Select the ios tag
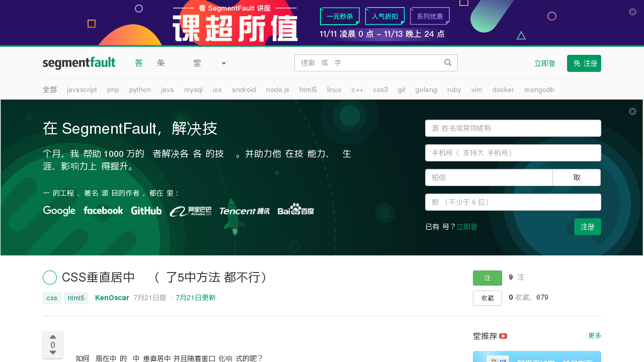This screenshot has height=362, width=644. point(217,89)
